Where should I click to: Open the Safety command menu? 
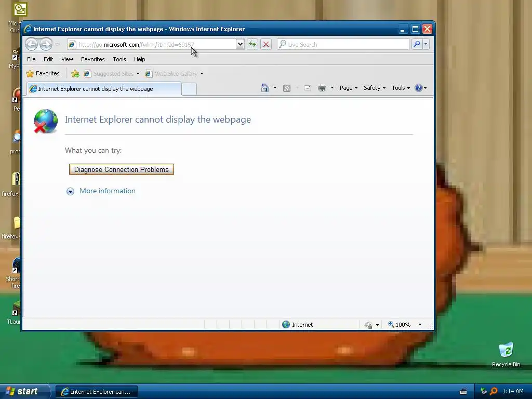pos(375,88)
